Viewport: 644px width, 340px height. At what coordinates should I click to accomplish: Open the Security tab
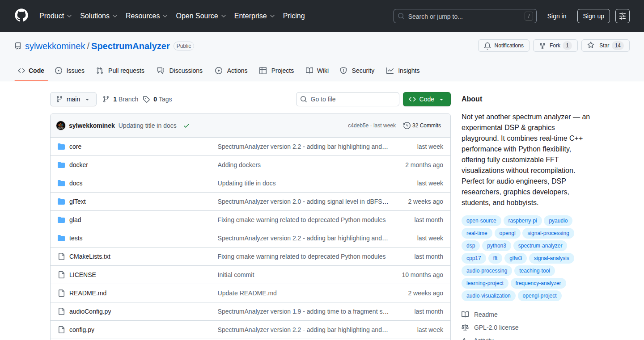coord(357,71)
